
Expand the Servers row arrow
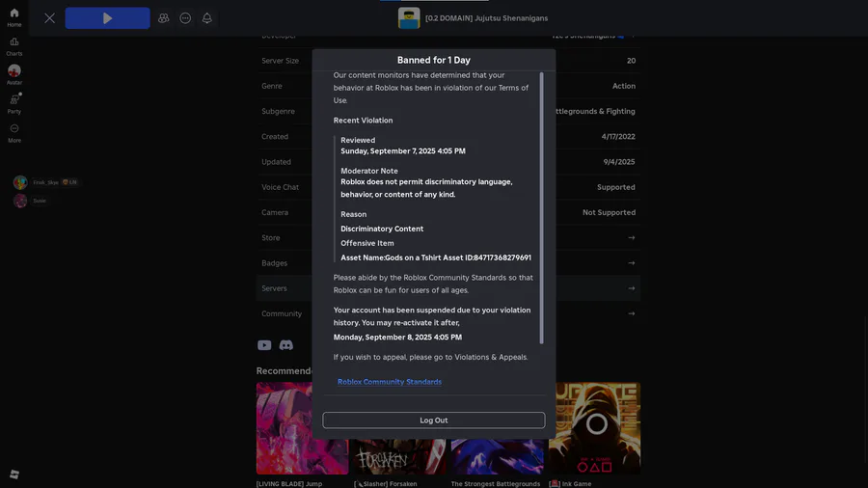tap(632, 288)
